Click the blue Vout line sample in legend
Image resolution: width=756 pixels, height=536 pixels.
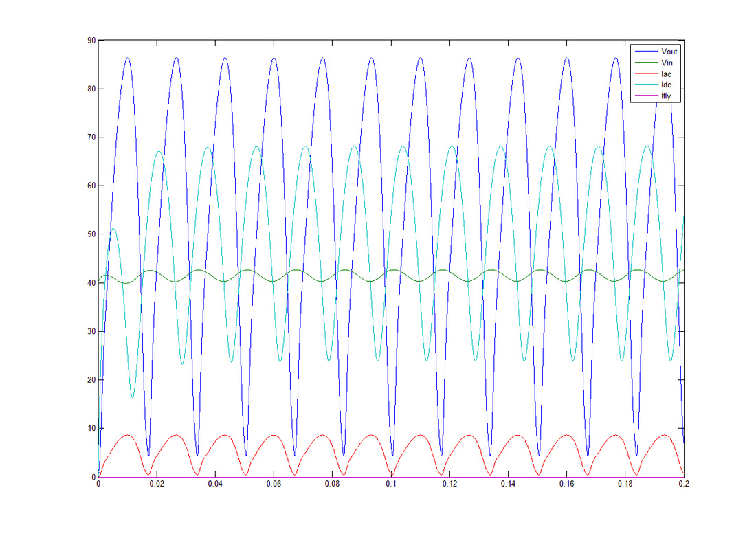tap(647, 51)
